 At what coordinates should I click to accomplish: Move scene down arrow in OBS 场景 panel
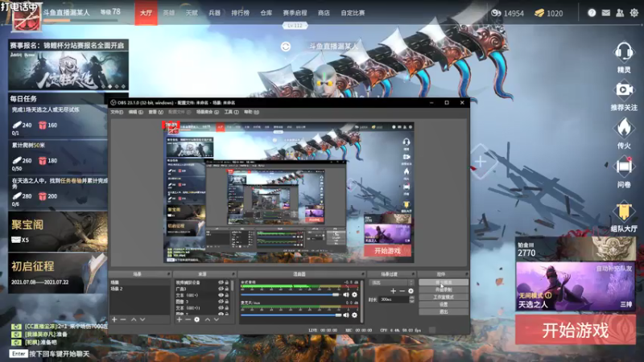point(142,319)
